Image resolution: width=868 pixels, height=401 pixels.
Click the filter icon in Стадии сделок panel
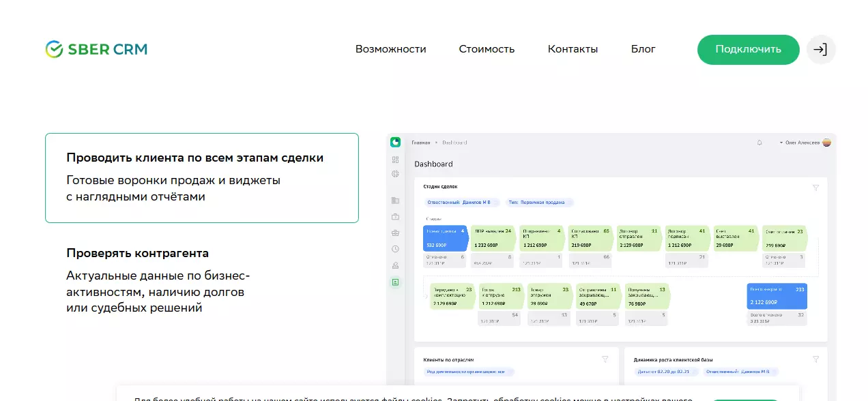[815, 188]
